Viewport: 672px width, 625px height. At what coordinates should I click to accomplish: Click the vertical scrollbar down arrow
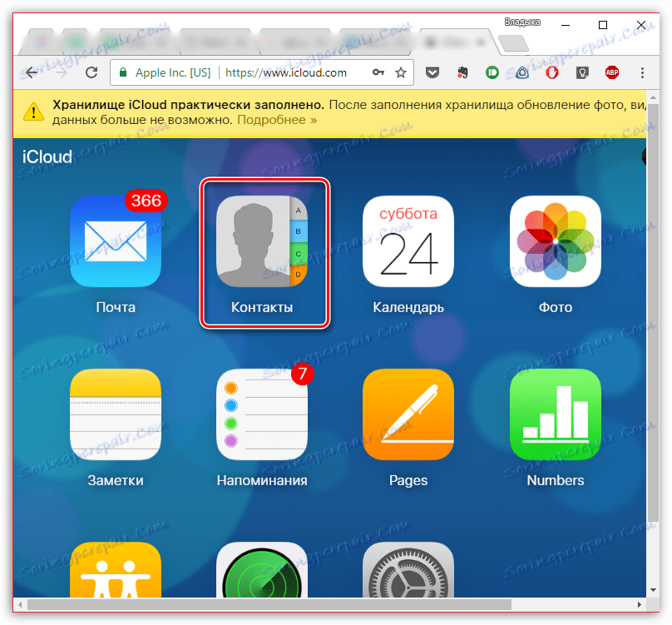click(x=653, y=590)
